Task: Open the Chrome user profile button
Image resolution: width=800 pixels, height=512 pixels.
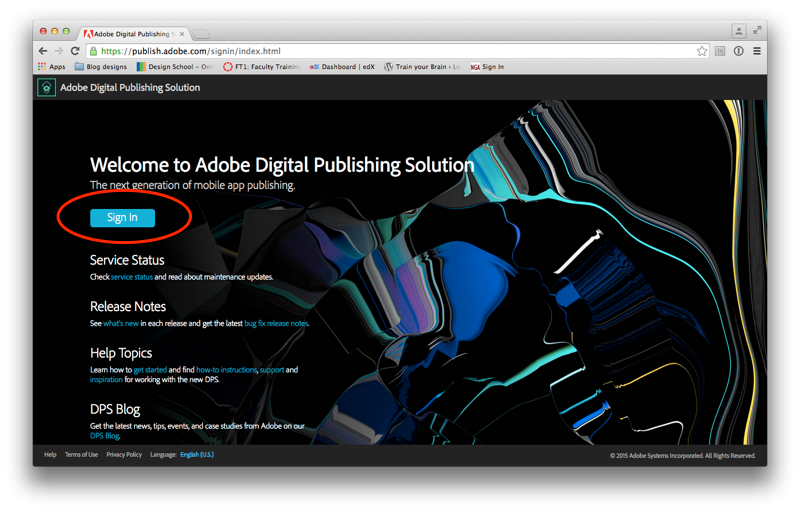Action: click(739, 31)
